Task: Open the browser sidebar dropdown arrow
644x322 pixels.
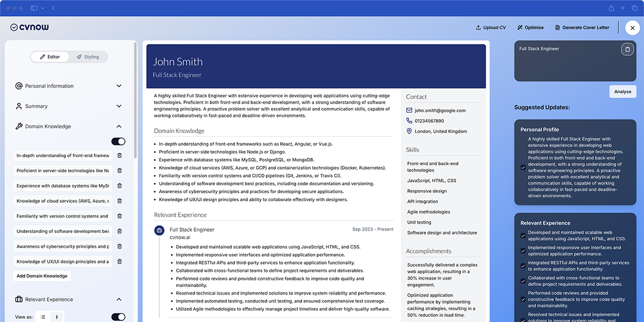Action: (x=42, y=8)
